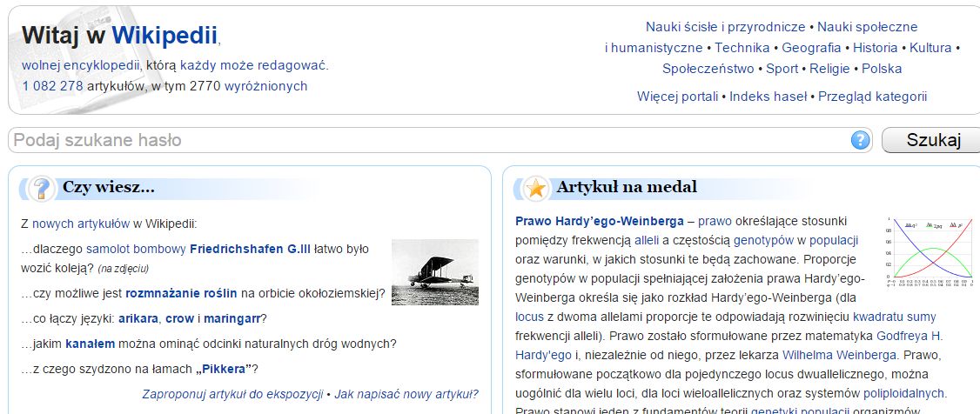The width and height of the screenshot is (980, 414).
Task: Click the Czy wiesz… section heading
Action: pyautogui.click(x=108, y=187)
